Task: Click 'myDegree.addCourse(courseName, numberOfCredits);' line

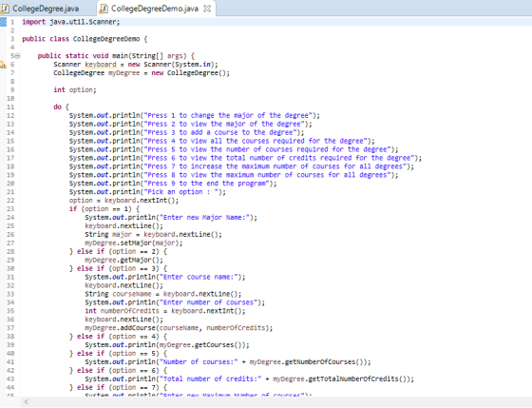Action: coord(179,327)
